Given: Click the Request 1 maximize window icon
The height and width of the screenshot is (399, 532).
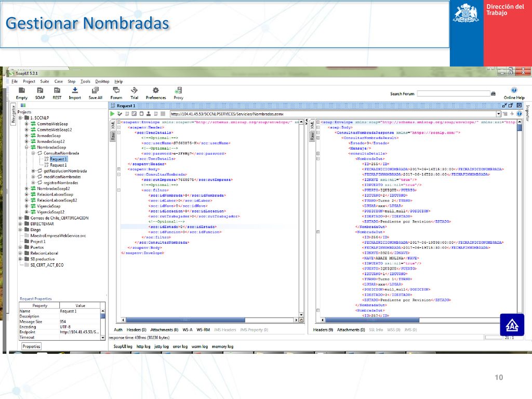Looking at the screenshot, I should click(511, 105).
